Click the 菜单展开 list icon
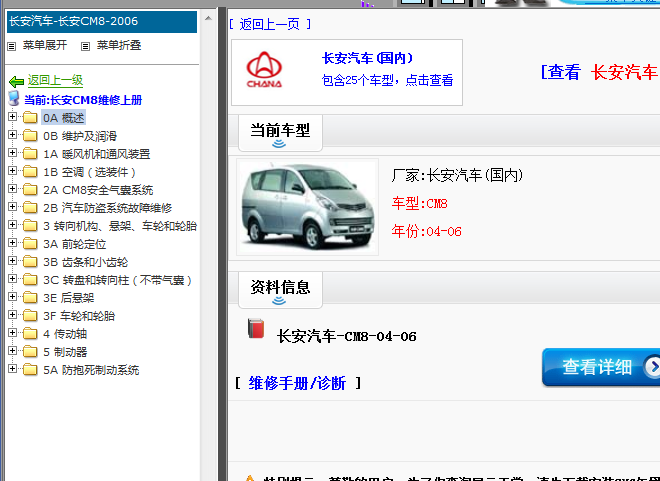This screenshot has width=660, height=481. point(12,46)
